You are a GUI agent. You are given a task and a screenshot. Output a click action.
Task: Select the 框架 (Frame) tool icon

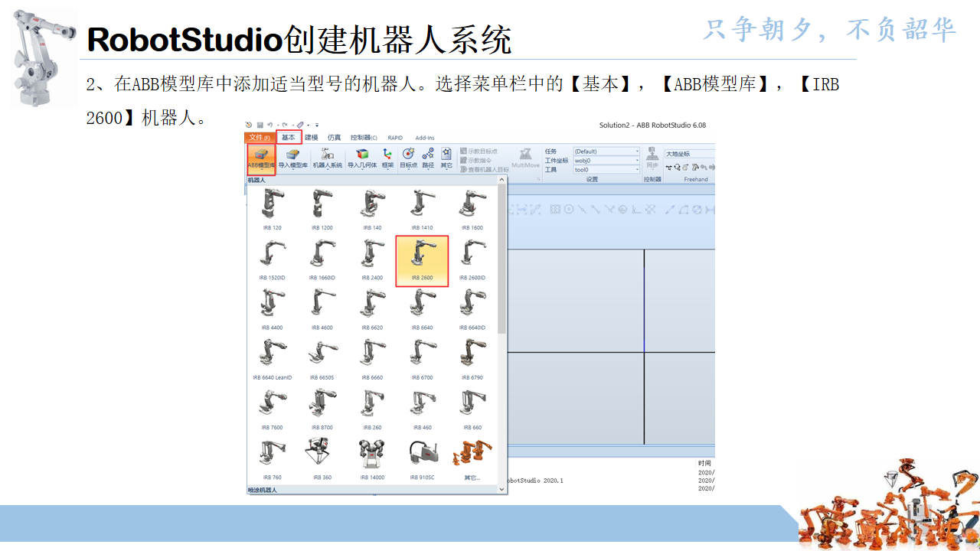(387, 158)
